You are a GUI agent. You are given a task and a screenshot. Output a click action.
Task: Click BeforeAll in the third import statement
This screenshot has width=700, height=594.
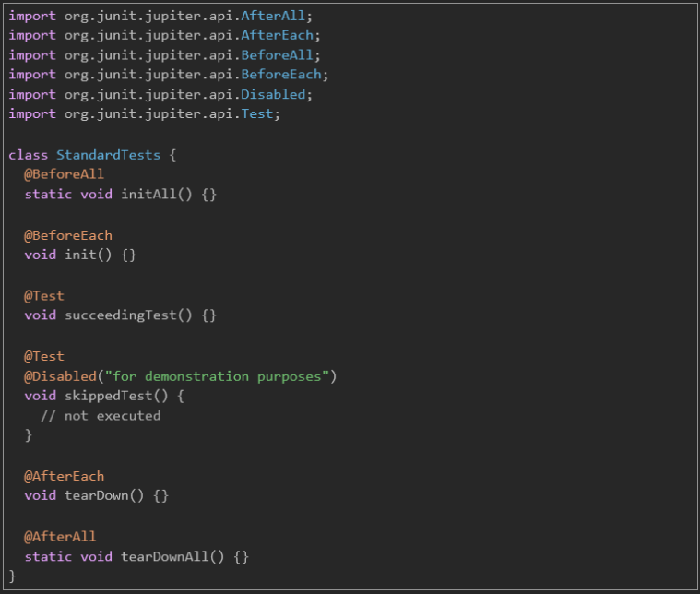click(277, 55)
